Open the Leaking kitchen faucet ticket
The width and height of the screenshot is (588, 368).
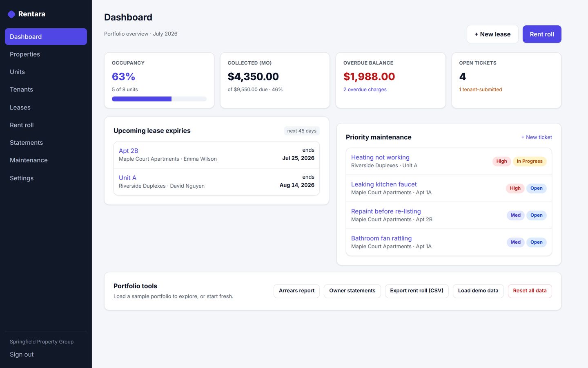384,184
